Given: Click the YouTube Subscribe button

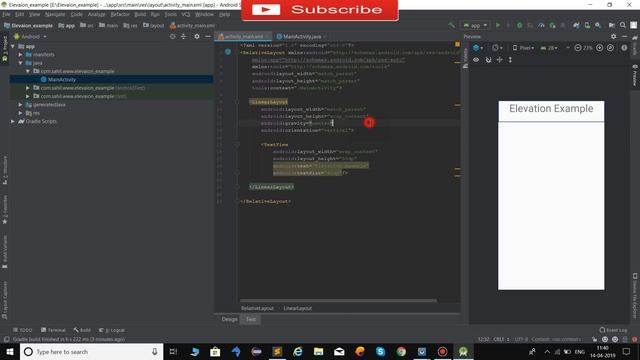Looking at the screenshot, I should click(x=320, y=10).
